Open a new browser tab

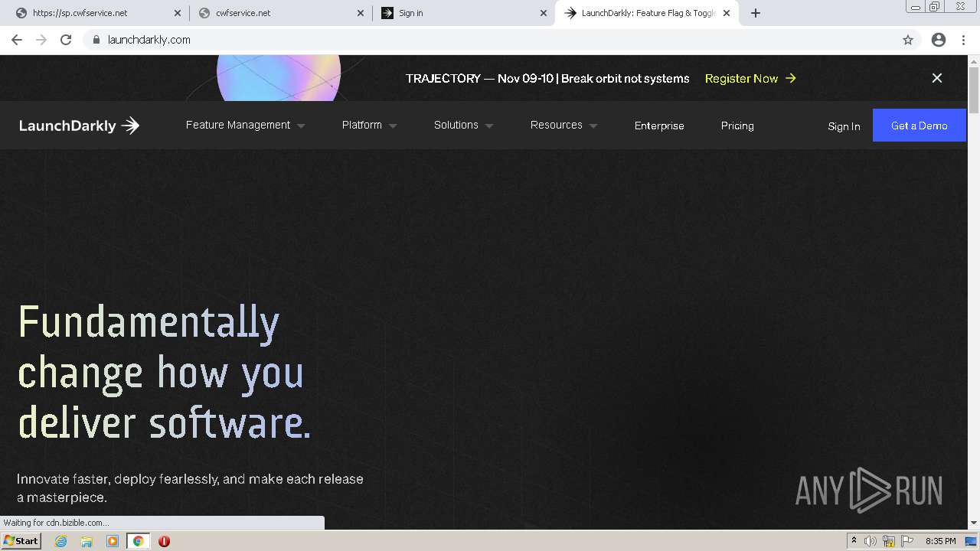pyautogui.click(x=756, y=13)
